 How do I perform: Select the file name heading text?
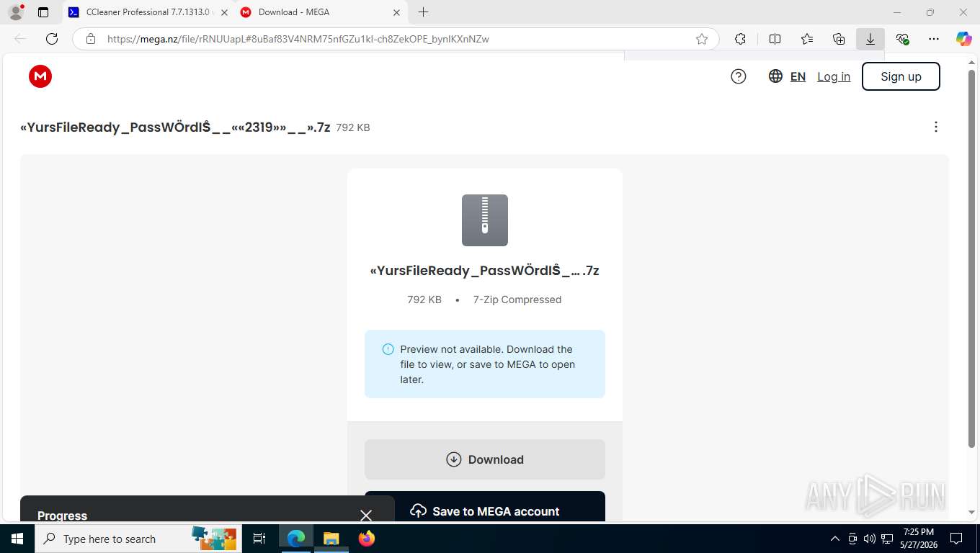(x=175, y=127)
